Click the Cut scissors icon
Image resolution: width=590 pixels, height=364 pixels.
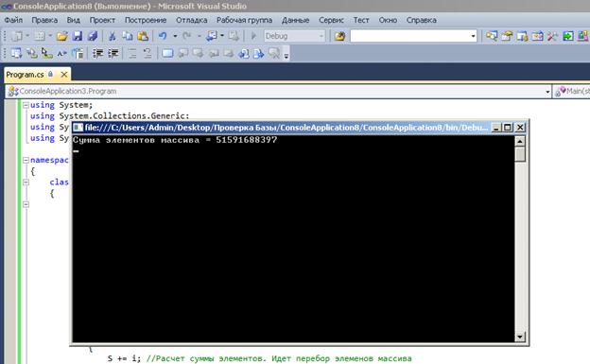[112, 36]
